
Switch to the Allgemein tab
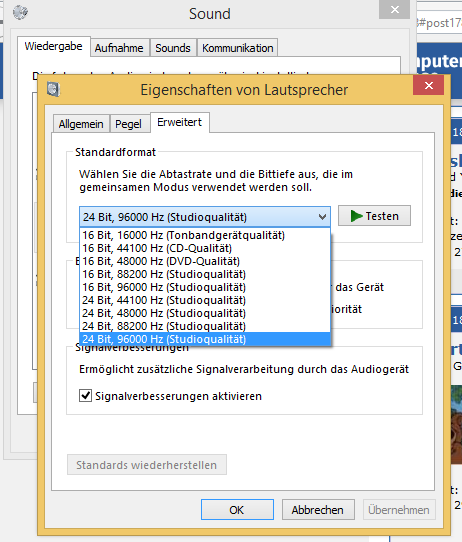tap(81, 124)
